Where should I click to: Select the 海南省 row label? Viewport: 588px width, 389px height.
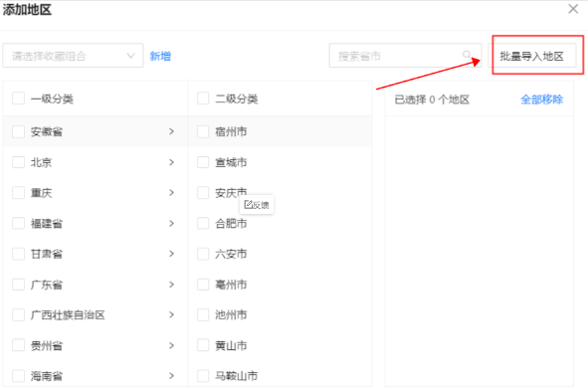47,376
